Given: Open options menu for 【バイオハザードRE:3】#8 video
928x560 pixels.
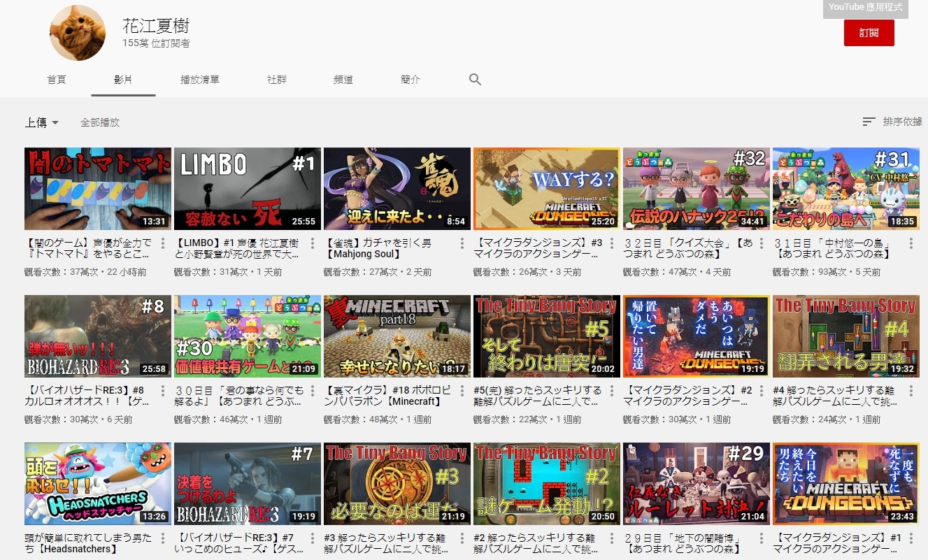Looking at the screenshot, I should pos(163,392).
